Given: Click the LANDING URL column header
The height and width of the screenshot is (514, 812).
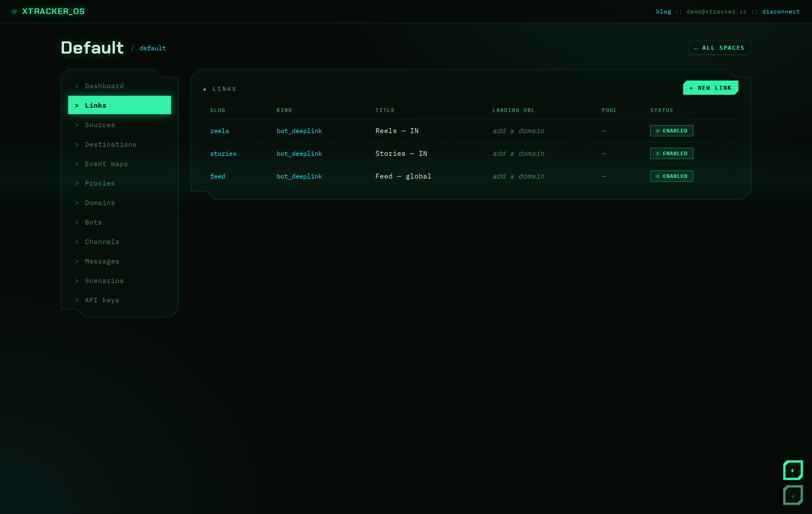Looking at the screenshot, I should [513, 110].
